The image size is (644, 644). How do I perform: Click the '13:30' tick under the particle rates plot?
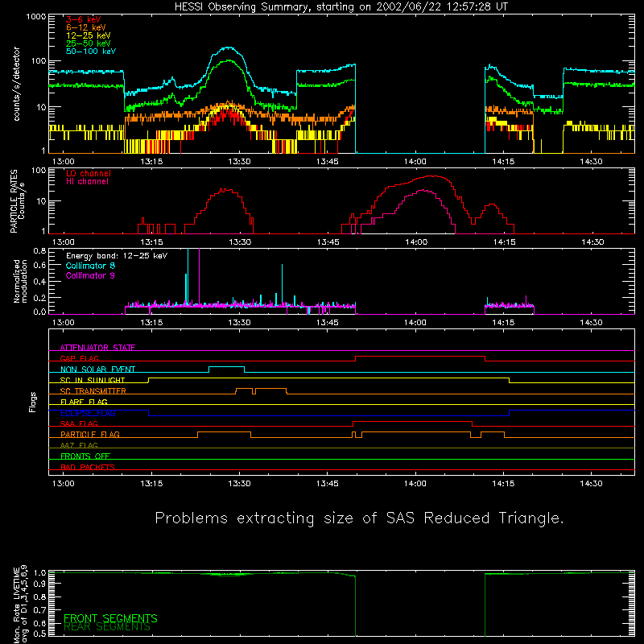[240, 242]
